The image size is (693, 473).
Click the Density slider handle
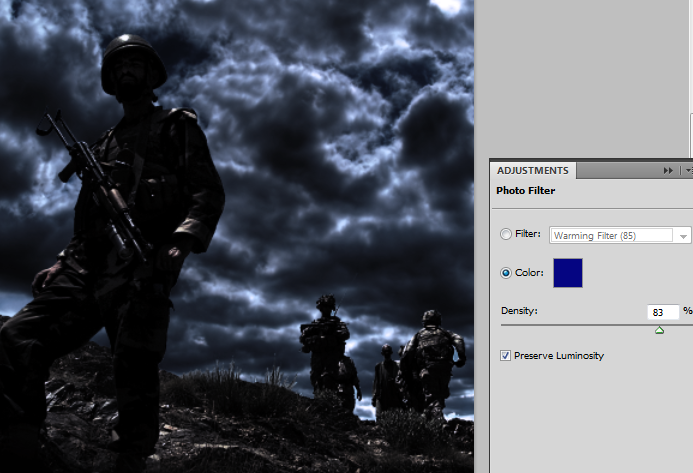pyautogui.click(x=659, y=330)
